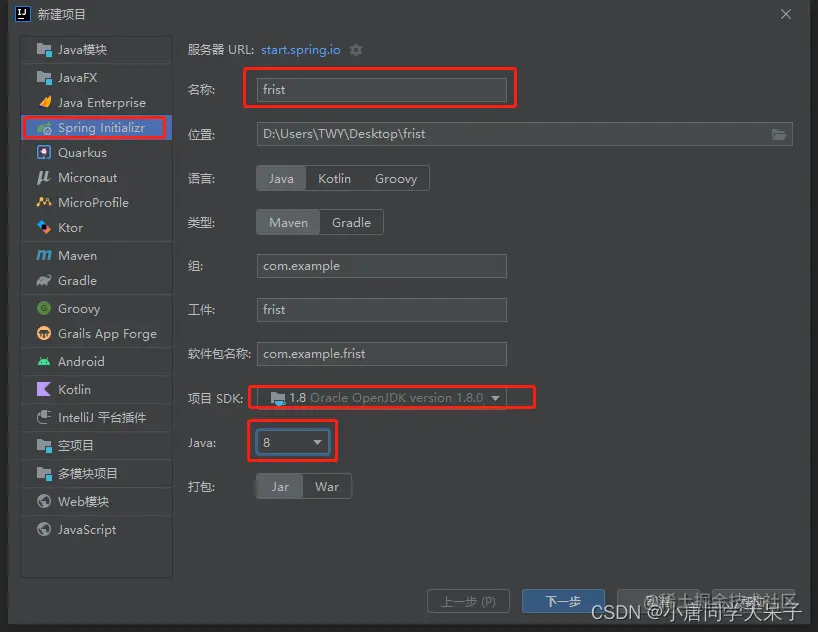Open the Grails App Forge generator
Viewport: 818px width, 632px height.
pos(95,334)
